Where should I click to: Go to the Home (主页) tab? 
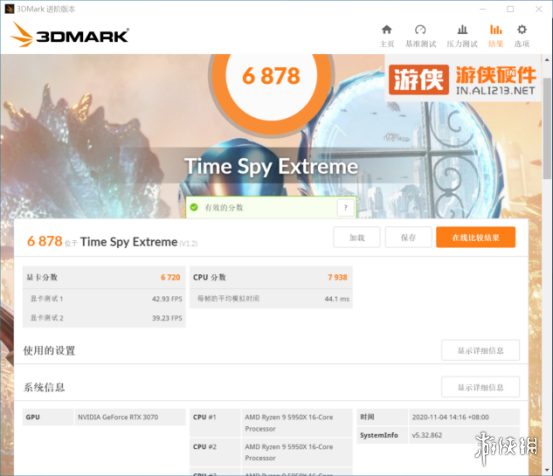point(387,36)
